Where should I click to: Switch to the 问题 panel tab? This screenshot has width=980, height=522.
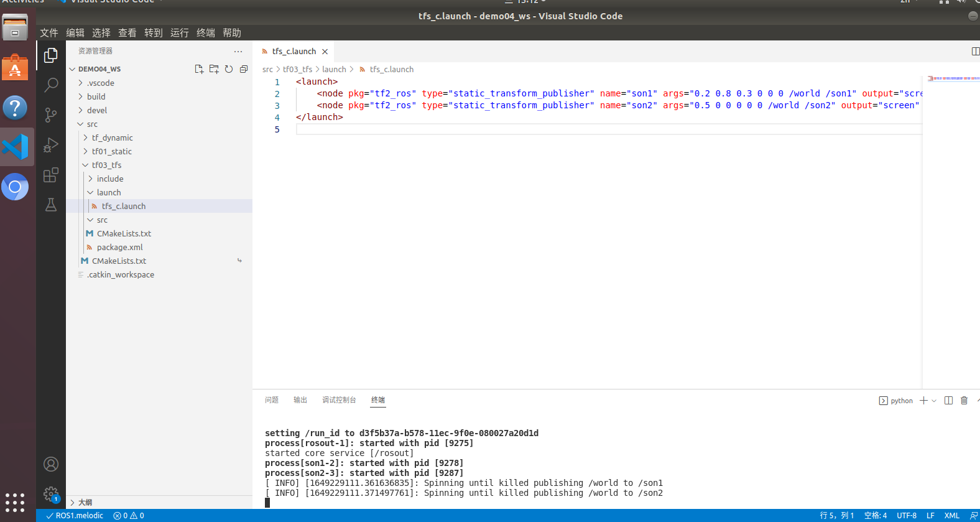[272, 400]
